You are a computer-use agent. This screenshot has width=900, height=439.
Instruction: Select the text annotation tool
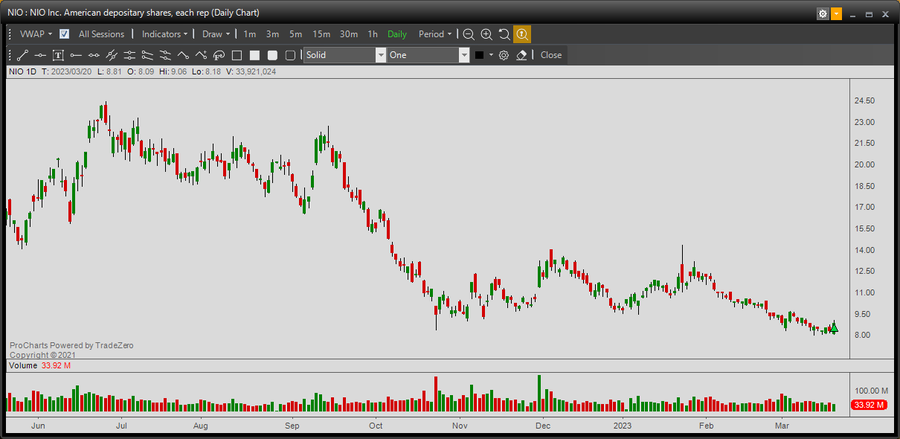pos(58,55)
